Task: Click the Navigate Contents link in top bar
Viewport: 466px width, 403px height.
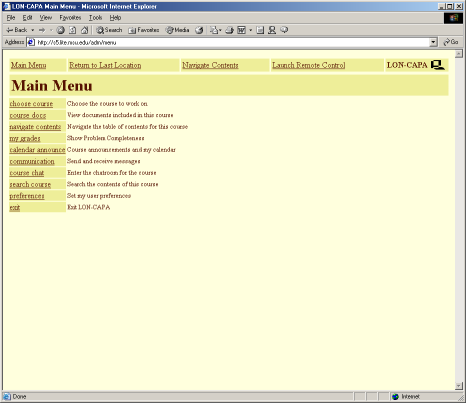Action: 210,65
